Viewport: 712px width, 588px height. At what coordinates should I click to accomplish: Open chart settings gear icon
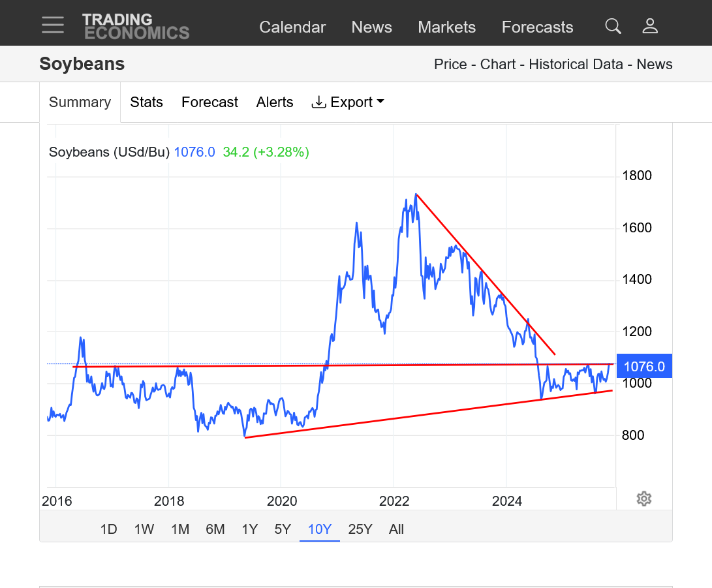pyautogui.click(x=643, y=499)
